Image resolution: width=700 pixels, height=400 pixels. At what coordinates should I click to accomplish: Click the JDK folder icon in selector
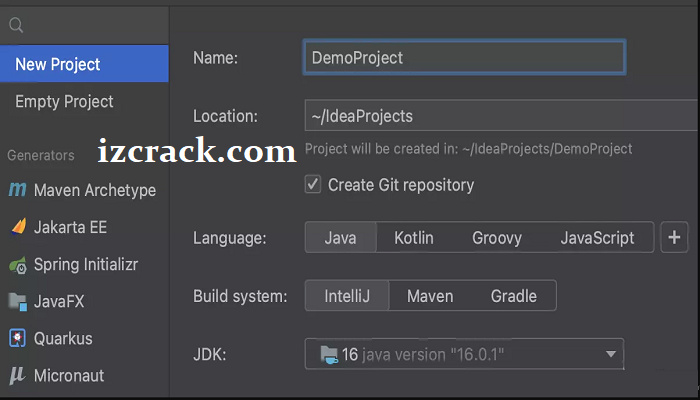click(x=329, y=355)
